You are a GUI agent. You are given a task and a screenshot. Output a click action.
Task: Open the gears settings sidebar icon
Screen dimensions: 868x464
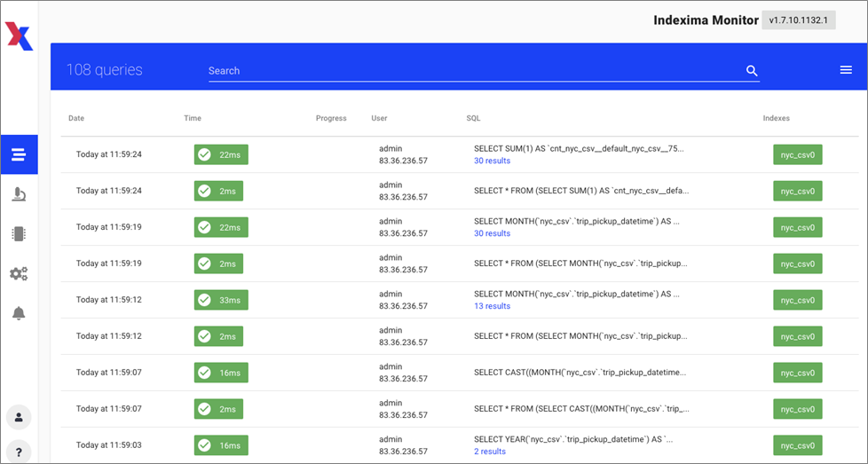[19, 274]
